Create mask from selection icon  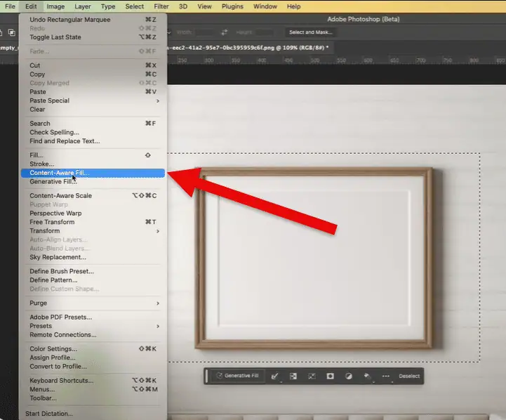tap(330, 376)
